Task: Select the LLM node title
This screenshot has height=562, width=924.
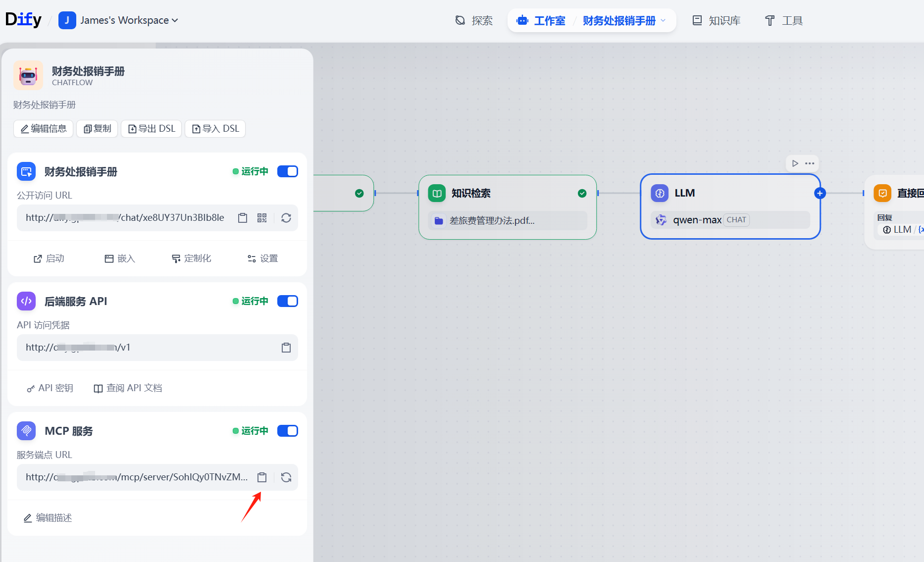Action: pyautogui.click(x=684, y=193)
